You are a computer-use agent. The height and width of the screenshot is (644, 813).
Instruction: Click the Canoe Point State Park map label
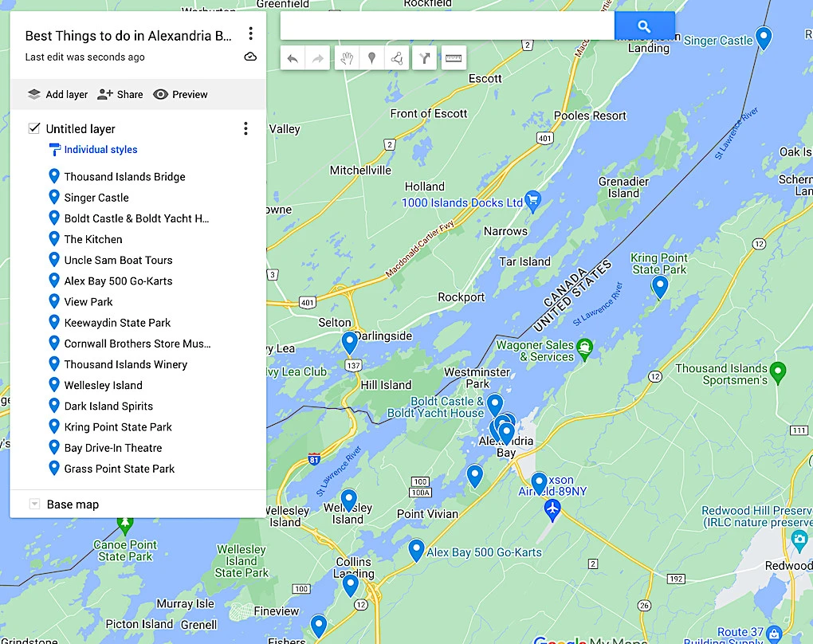click(125, 550)
